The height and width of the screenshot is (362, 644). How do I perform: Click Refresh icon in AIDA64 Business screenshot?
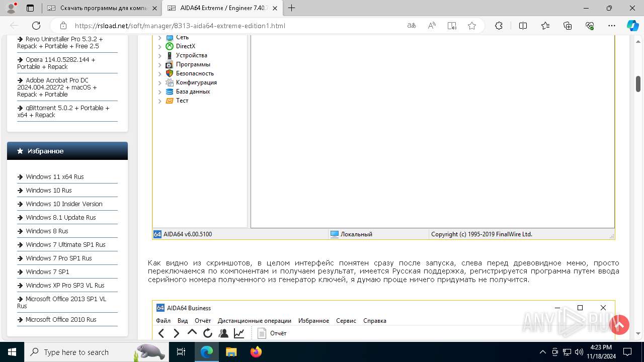(x=207, y=333)
